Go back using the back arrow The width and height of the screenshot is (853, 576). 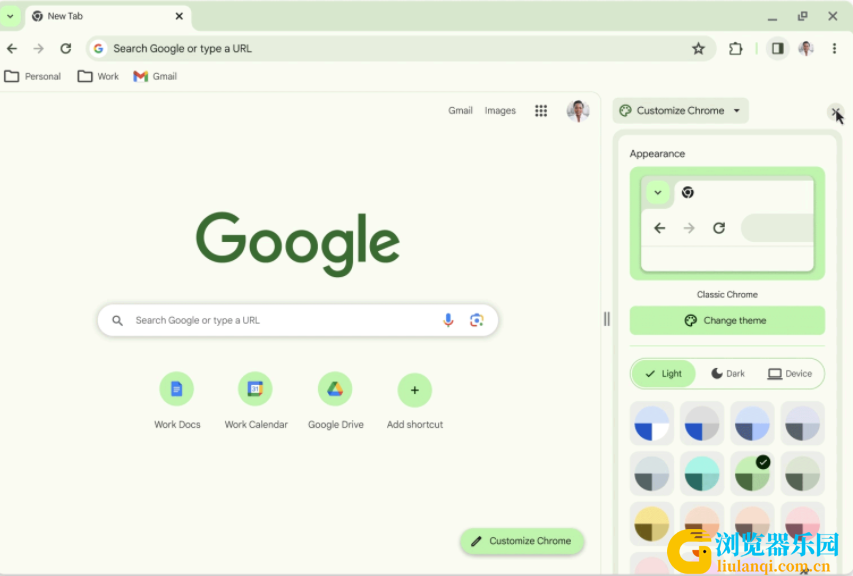coord(12,48)
